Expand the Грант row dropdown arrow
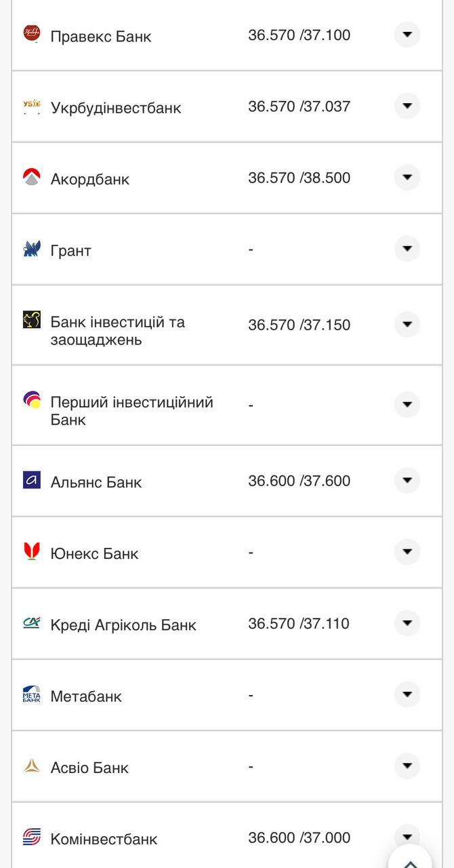Viewport: 454px width, 868px height. point(407,248)
